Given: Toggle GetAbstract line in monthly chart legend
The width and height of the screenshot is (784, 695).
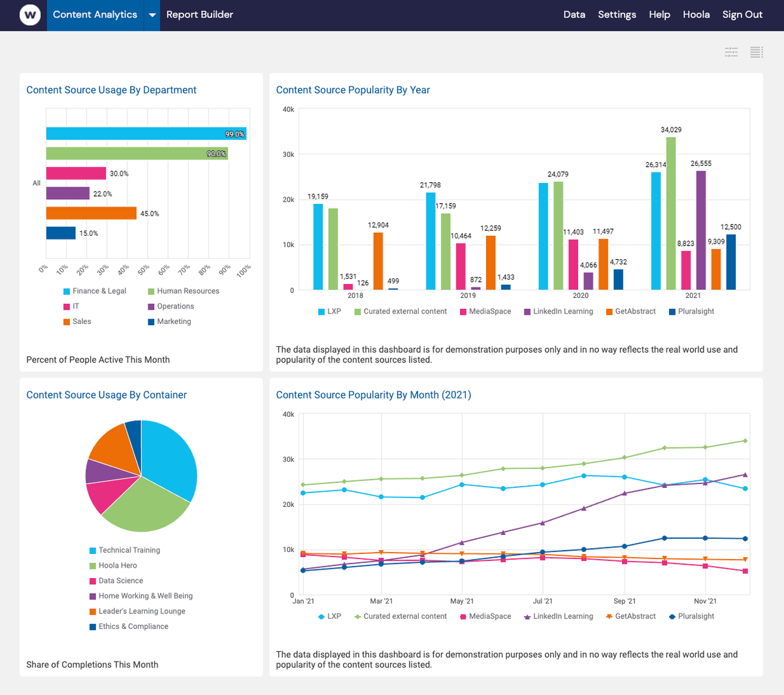Looking at the screenshot, I should pos(631,617).
